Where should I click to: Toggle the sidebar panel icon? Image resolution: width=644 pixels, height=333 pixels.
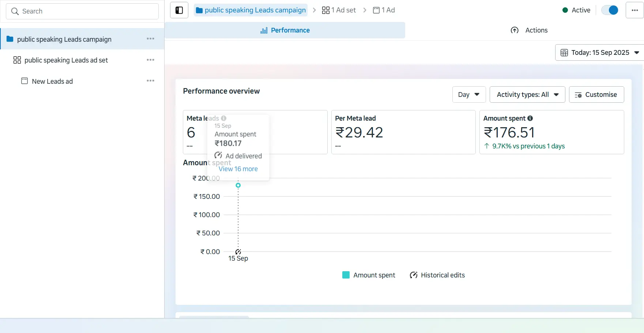[179, 10]
